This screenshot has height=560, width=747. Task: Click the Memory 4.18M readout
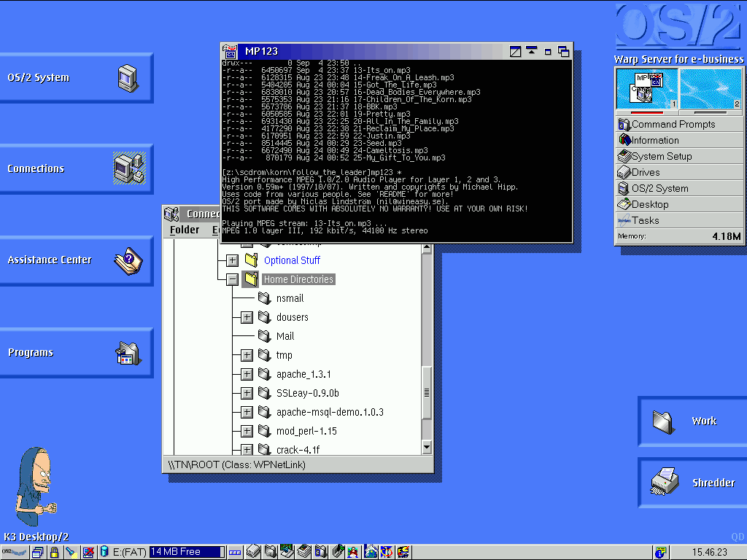[680, 236]
